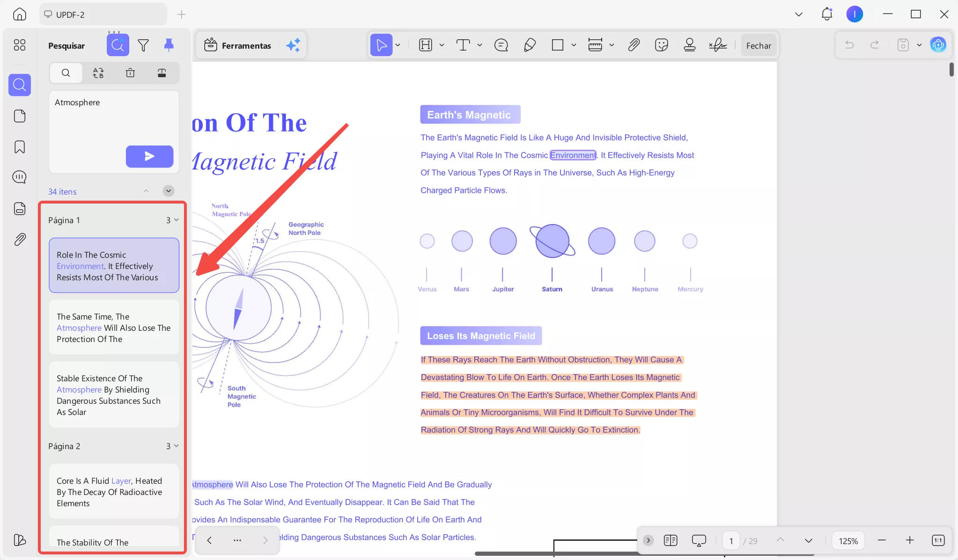Click the pencil drawing tool
The image size is (958, 560).
(x=530, y=45)
